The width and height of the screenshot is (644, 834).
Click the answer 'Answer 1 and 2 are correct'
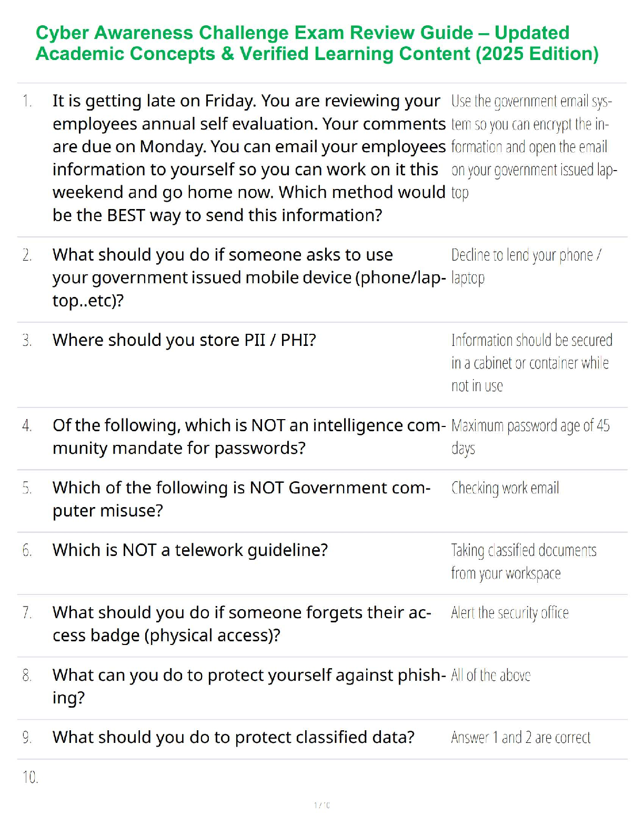[521, 738]
